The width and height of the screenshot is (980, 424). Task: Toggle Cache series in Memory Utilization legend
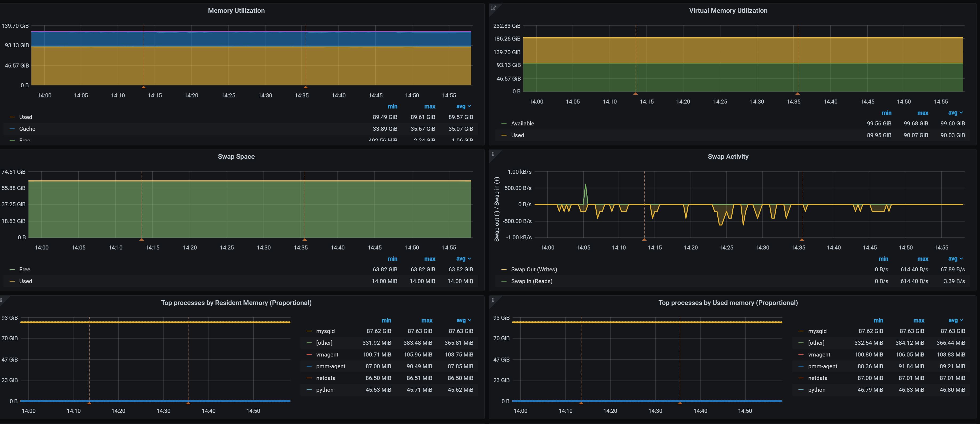(x=27, y=129)
